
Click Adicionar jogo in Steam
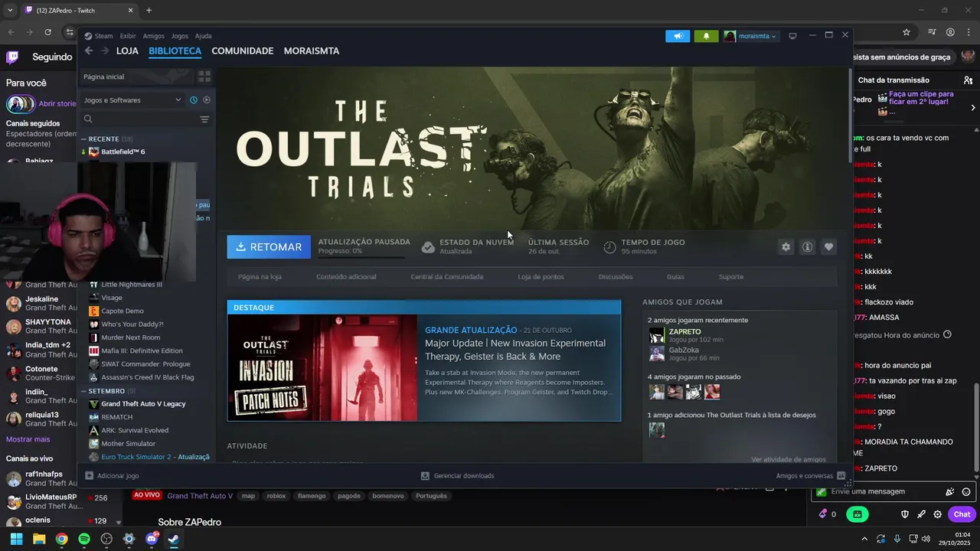pyautogui.click(x=112, y=476)
